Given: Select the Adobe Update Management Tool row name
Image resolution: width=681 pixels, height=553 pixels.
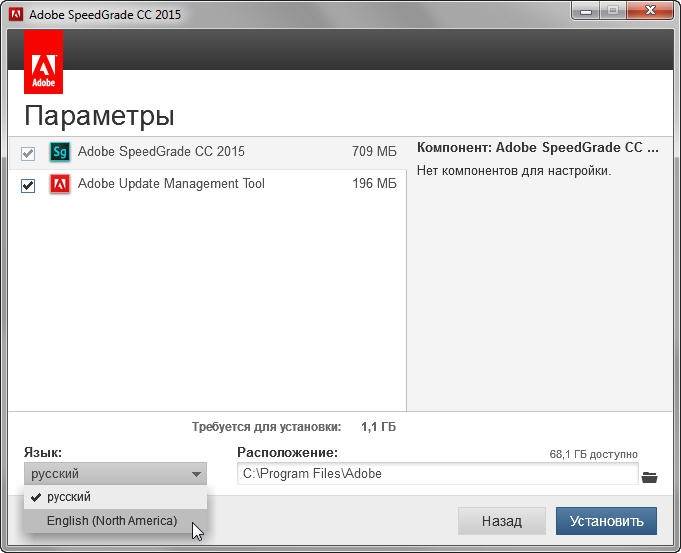Looking at the screenshot, I should point(171,183).
